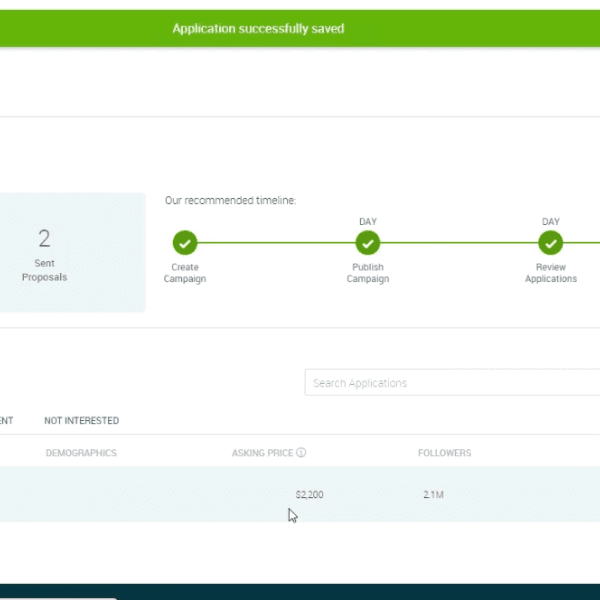Click the timeline line between Create and Publish

coord(276,243)
